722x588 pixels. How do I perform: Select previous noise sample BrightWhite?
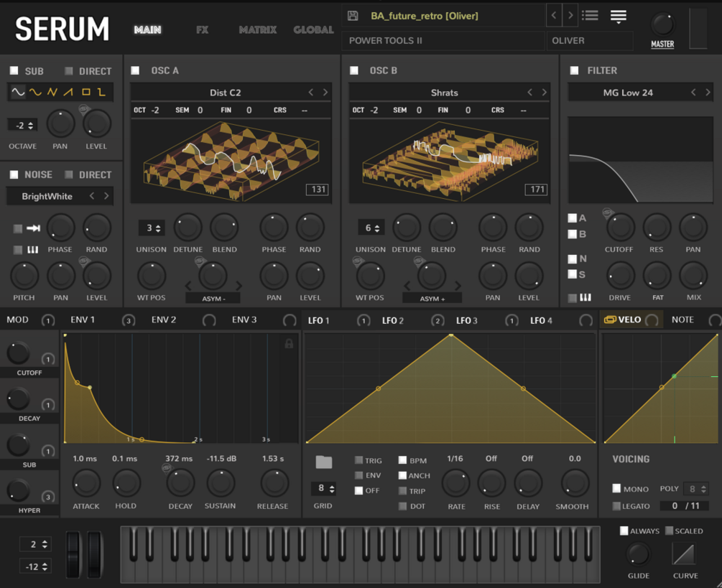click(92, 196)
